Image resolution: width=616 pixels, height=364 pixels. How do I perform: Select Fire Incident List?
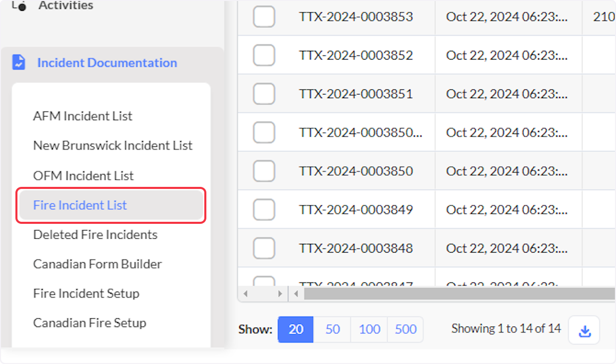pyautogui.click(x=111, y=205)
